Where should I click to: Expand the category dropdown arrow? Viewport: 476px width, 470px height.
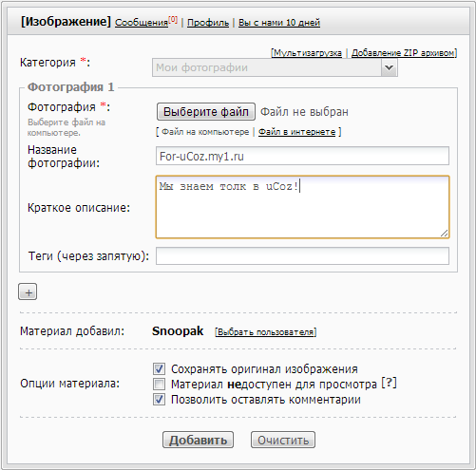(390, 67)
